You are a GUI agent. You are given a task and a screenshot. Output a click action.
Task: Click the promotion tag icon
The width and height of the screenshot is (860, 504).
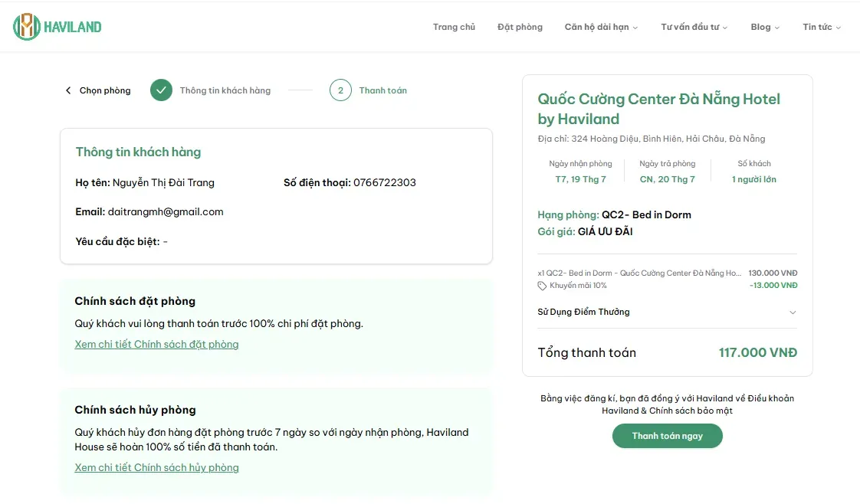pyautogui.click(x=542, y=286)
